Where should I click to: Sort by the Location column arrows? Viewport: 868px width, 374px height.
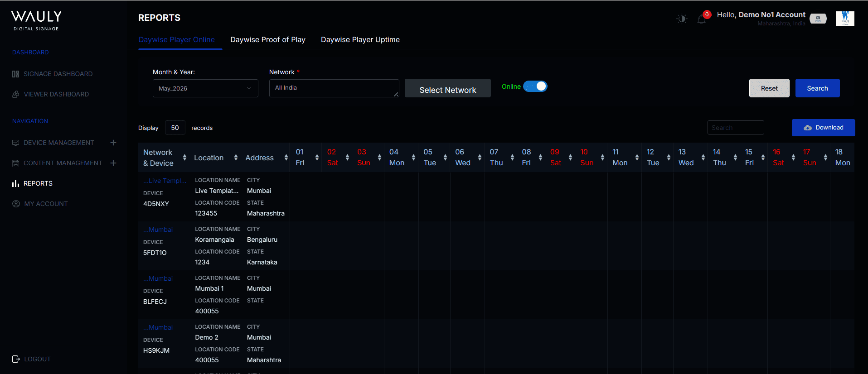click(x=236, y=158)
